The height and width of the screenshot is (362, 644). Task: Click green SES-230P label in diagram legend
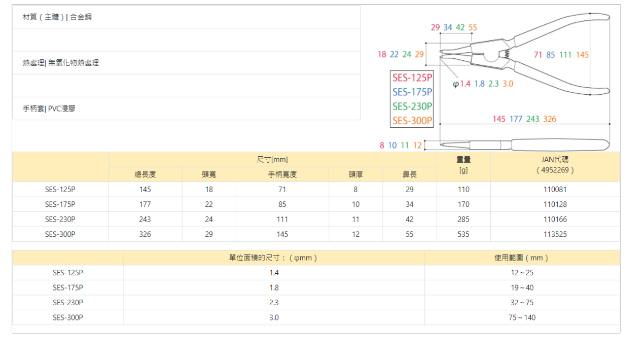coord(412,106)
